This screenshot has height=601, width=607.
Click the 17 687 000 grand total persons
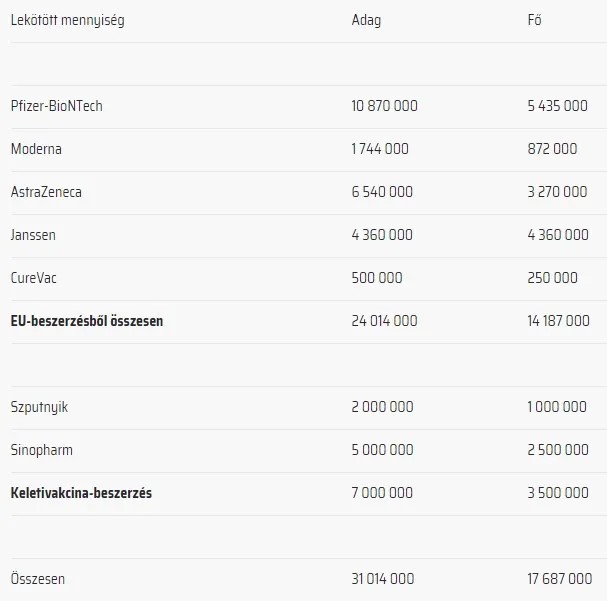tap(560, 579)
